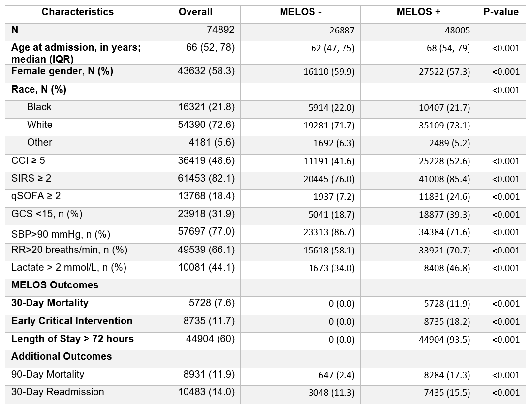Select the MELOS Outcomes section heading

click(55, 285)
